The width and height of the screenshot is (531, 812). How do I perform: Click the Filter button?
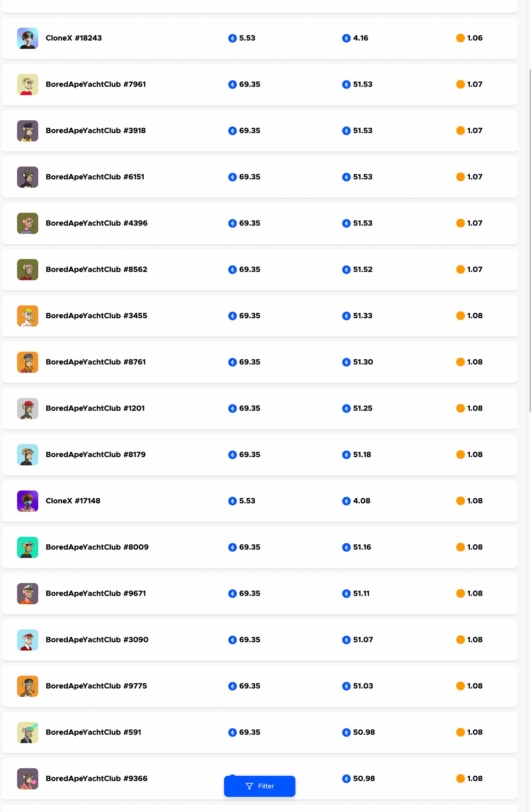tap(260, 786)
